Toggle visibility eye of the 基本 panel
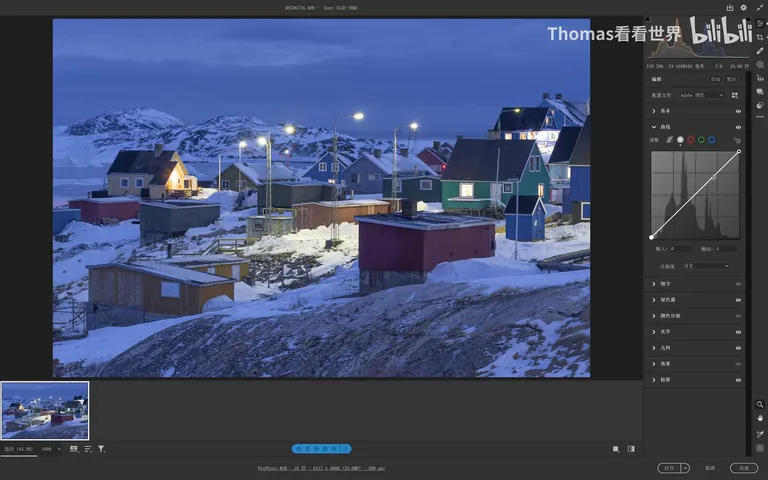 point(738,111)
